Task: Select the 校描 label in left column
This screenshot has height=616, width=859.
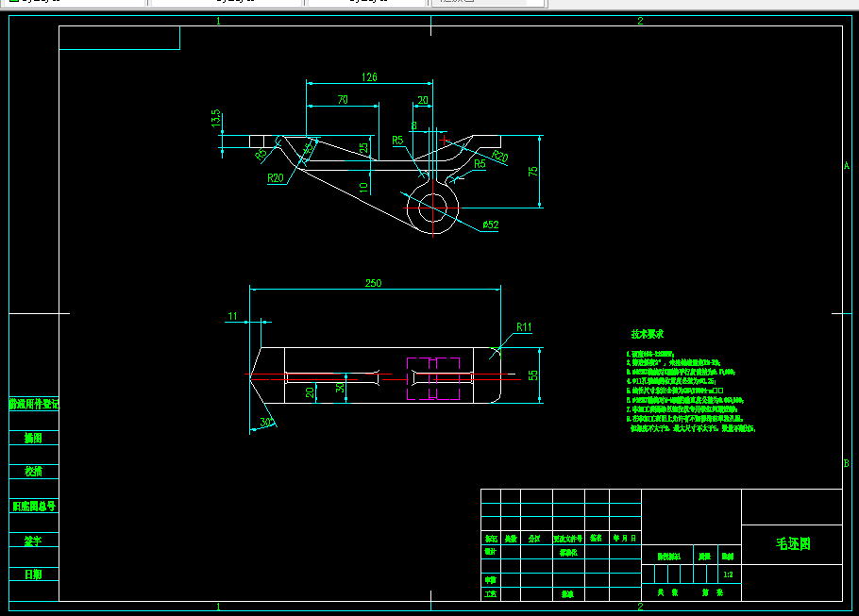Action: tap(33, 472)
